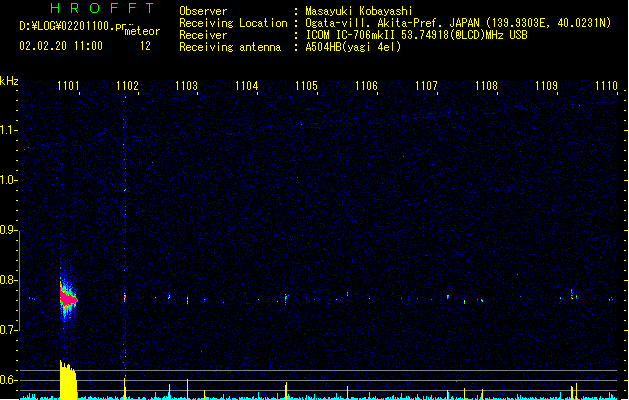
Task: Select antenna text A504HB(yagi 4el)
Action: click(x=353, y=47)
